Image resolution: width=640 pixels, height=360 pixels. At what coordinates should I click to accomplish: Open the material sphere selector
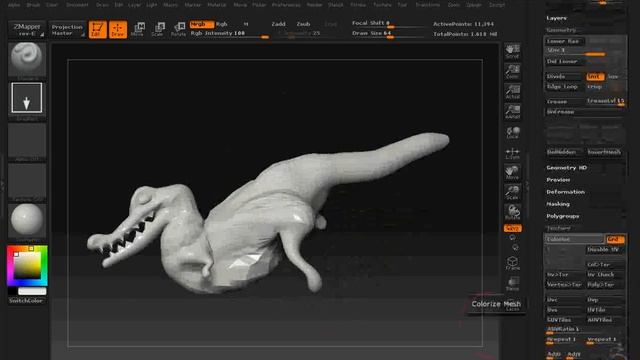coord(27,222)
